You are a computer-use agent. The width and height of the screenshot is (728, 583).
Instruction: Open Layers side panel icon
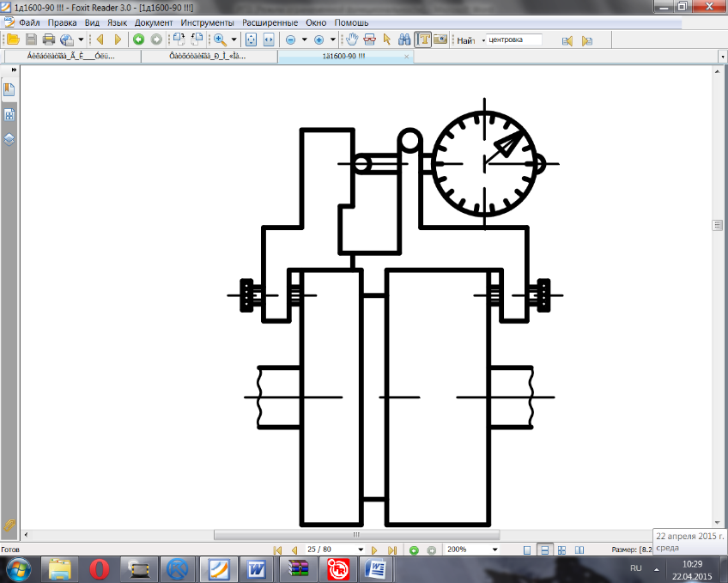tap(9, 139)
